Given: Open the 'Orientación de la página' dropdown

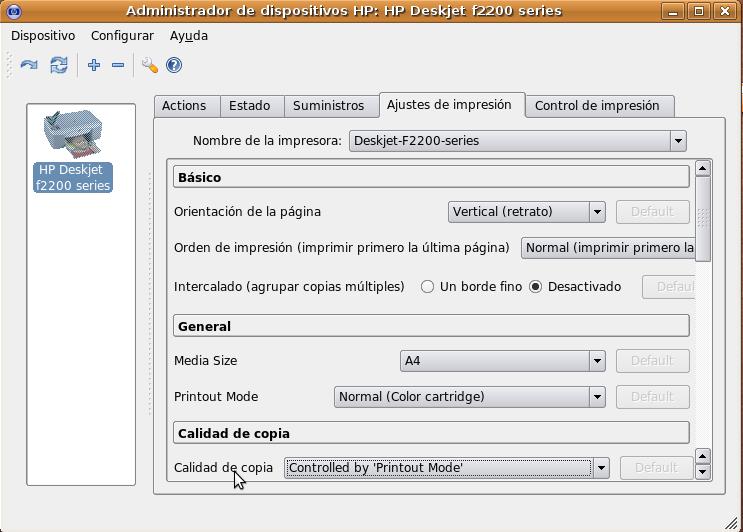Looking at the screenshot, I should pos(527,212).
